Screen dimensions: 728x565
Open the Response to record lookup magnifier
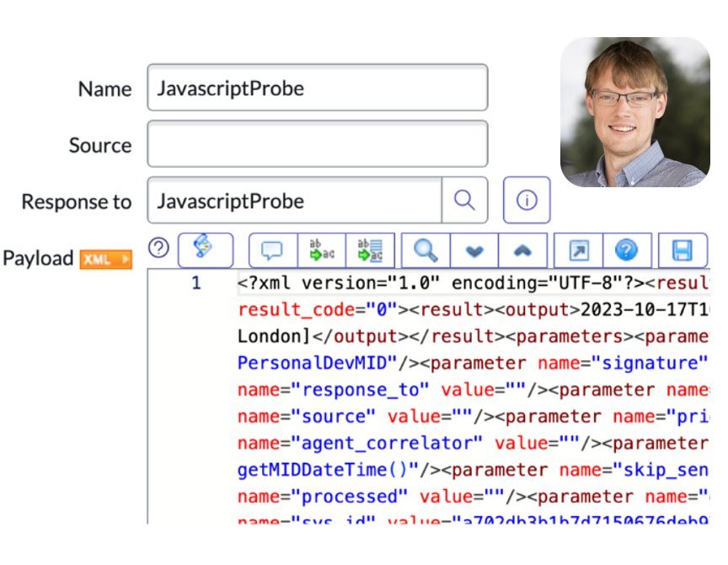(464, 201)
